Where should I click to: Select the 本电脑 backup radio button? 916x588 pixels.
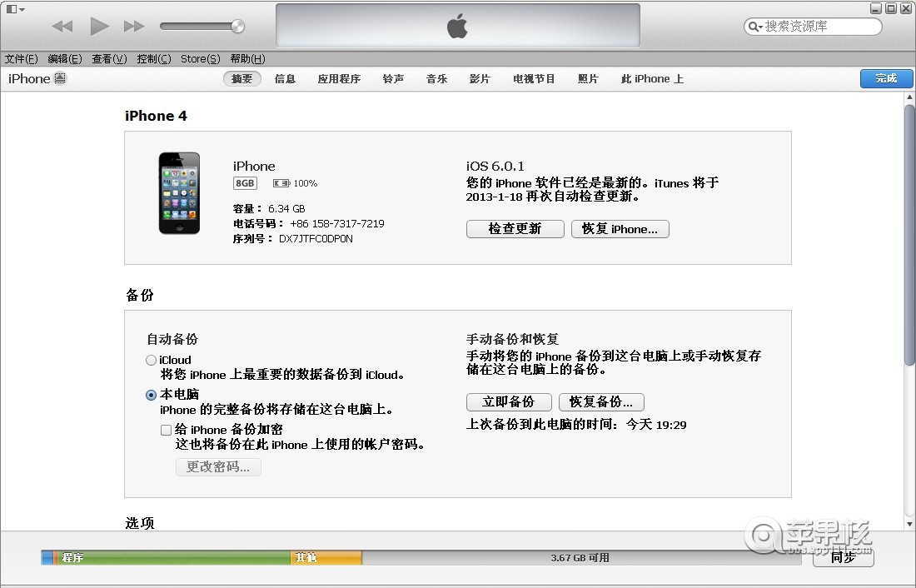point(152,395)
